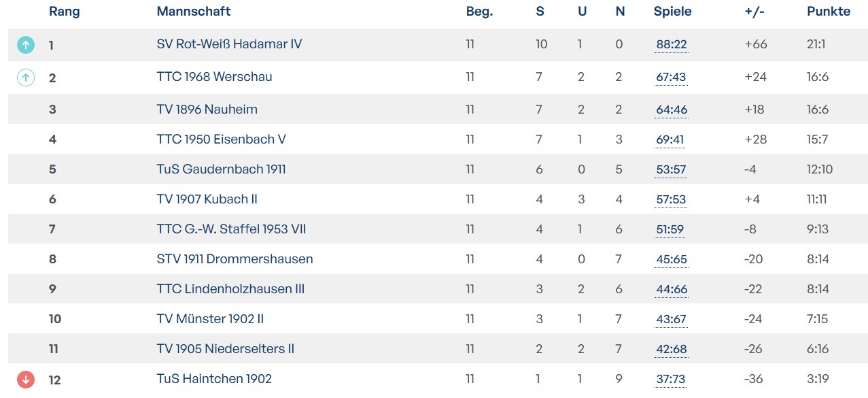Open TTC 1950 Eisenbach V team
The height and width of the screenshot is (398, 868).
[x=221, y=139]
